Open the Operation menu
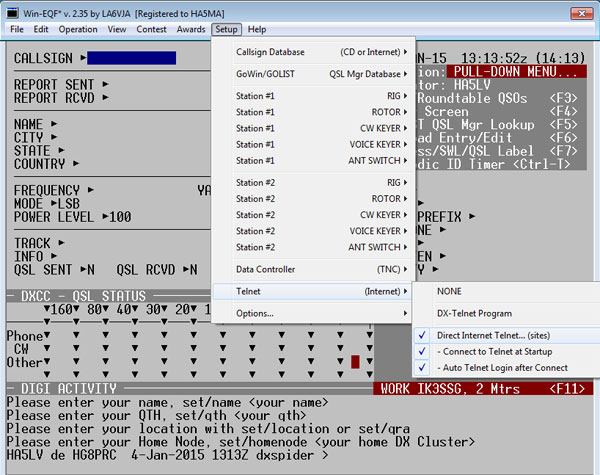600x475 pixels. tap(78, 29)
